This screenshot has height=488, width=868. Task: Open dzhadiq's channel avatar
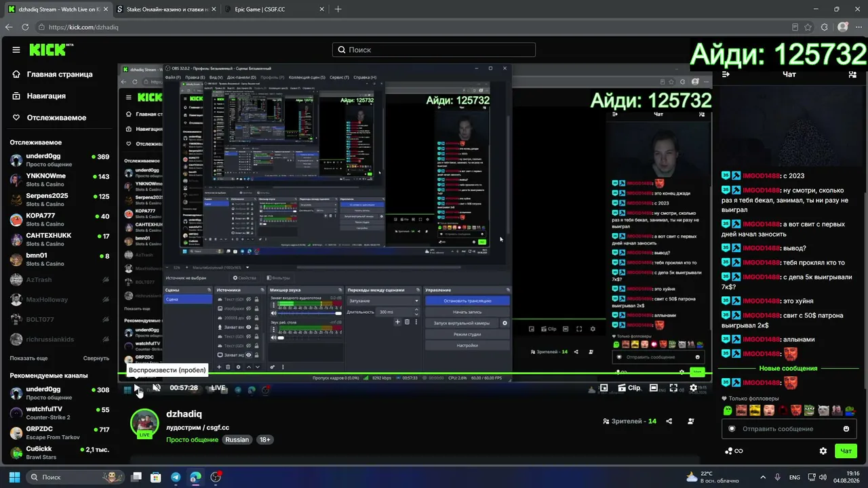pos(144,423)
